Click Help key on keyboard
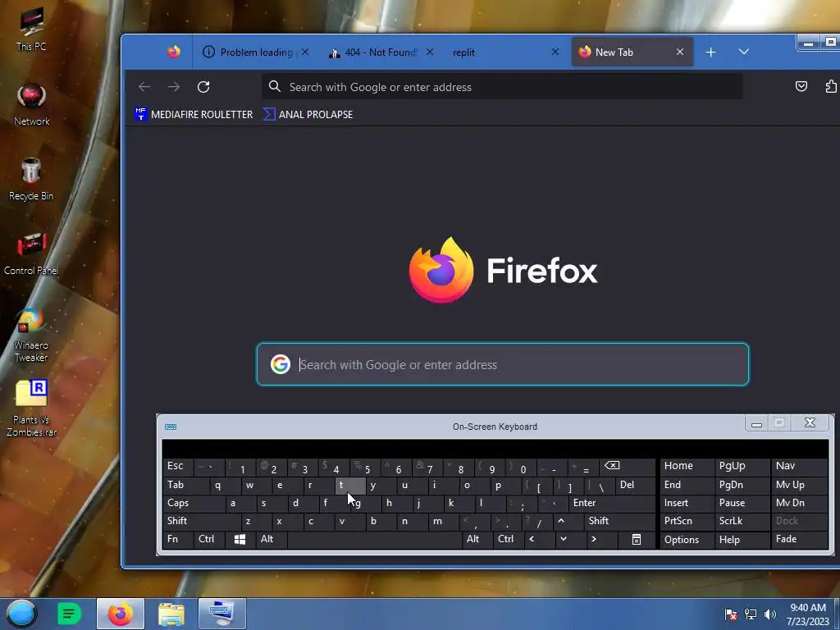The height and width of the screenshot is (630, 840). pyautogui.click(x=742, y=540)
